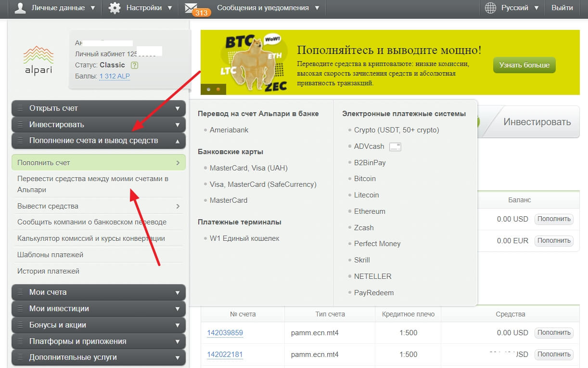Open account link 142022181
588x368 pixels.
click(225, 355)
